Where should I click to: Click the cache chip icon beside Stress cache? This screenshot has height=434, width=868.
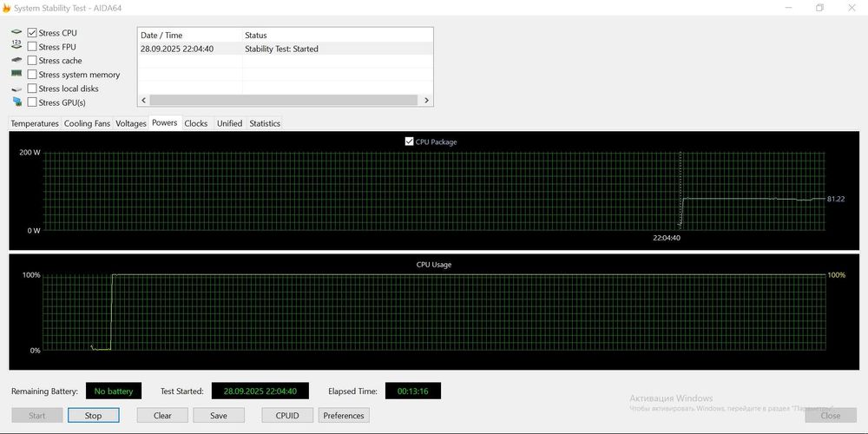[16, 60]
